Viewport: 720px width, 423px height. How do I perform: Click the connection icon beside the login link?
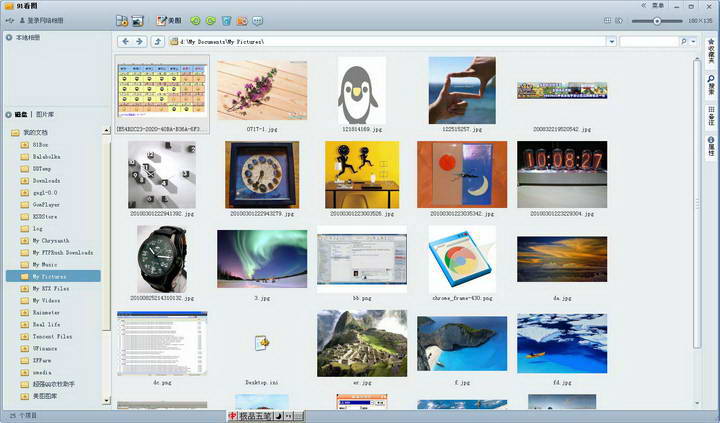point(10,21)
